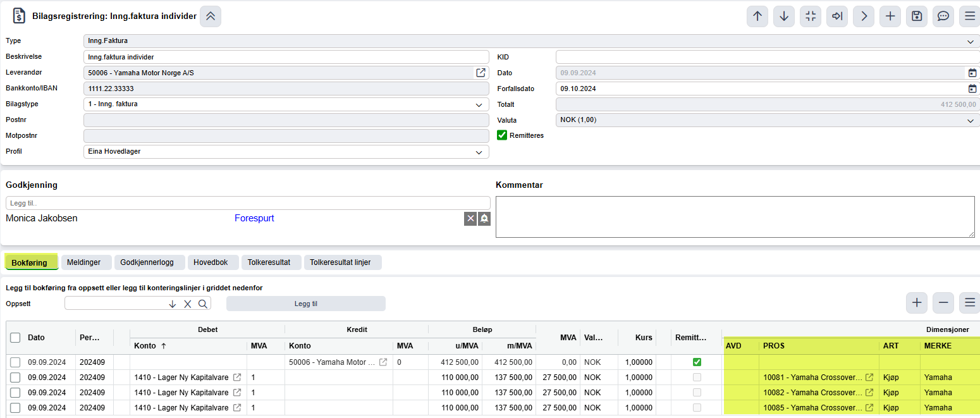980x418 pixels.
Task: Click the Legg til button
Action: click(x=306, y=304)
